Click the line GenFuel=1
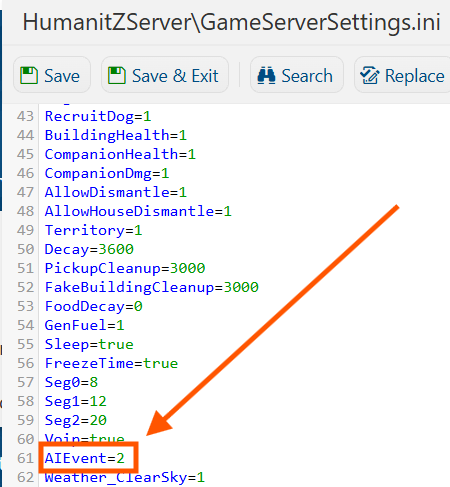 (84, 325)
